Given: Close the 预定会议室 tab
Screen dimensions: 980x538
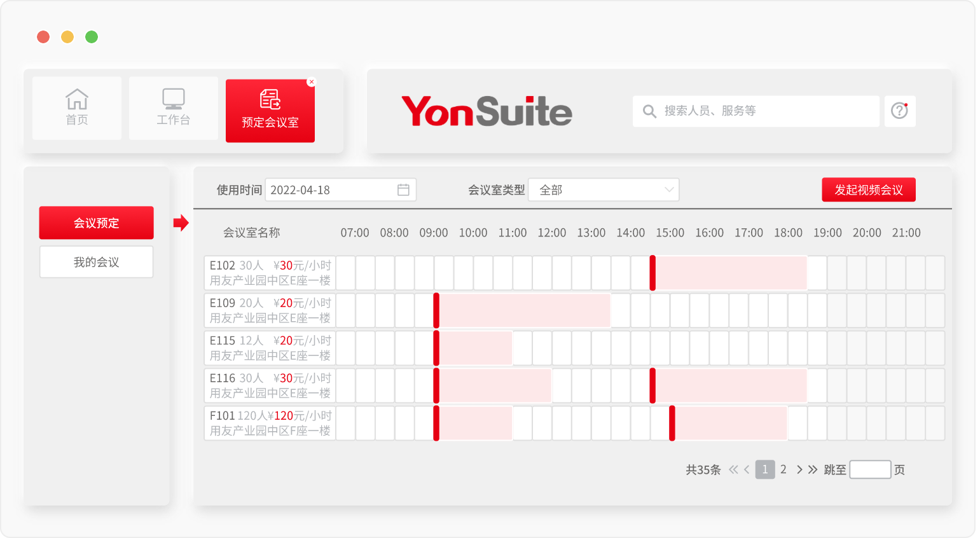Looking at the screenshot, I should pos(311,82).
